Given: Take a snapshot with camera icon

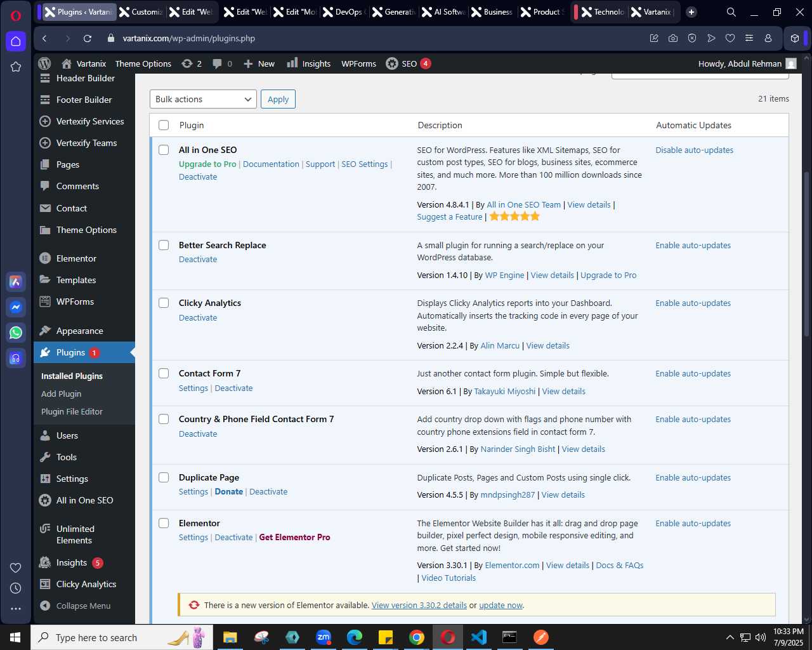Looking at the screenshot, I should coord(673,38).
